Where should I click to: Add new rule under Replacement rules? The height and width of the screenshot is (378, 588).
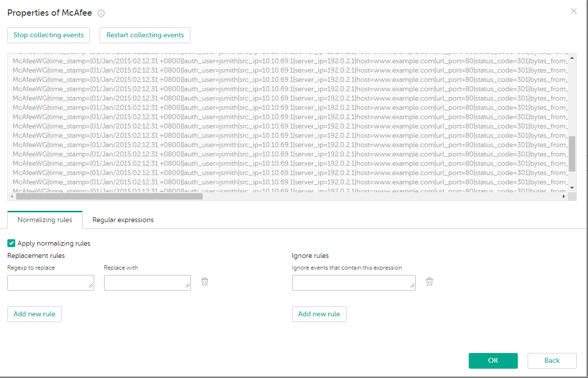(34, 314)
